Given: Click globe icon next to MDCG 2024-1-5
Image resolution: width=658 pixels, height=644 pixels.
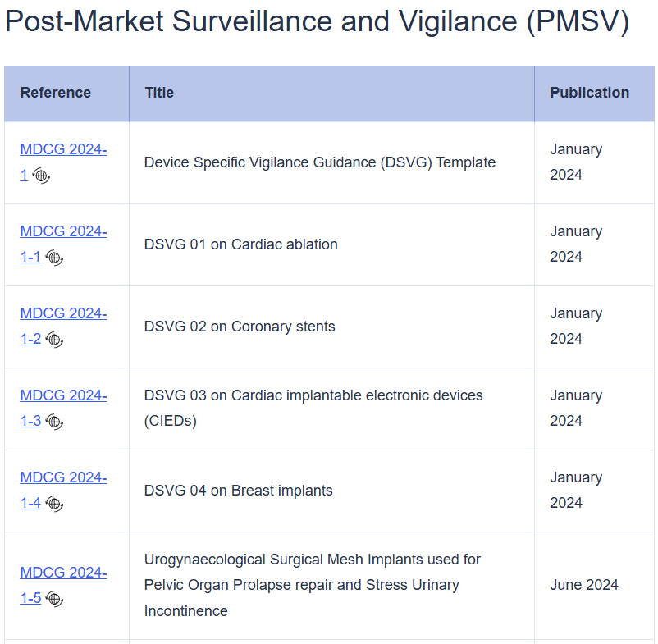Looking at the screenshot, I should (x=54, y=599).
